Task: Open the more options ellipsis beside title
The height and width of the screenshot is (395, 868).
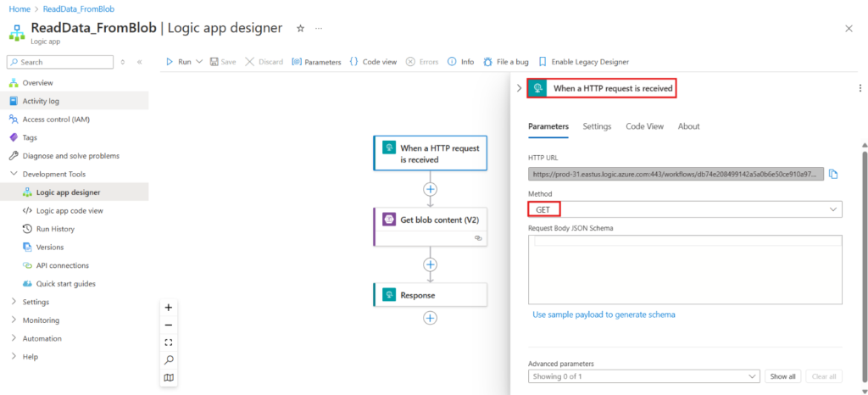Action: [319, 28]
